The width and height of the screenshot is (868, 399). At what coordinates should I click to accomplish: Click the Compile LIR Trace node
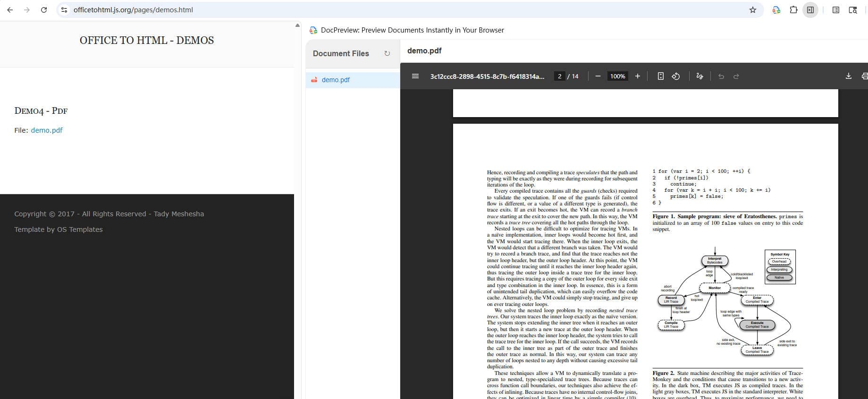(x=671, y=324)
